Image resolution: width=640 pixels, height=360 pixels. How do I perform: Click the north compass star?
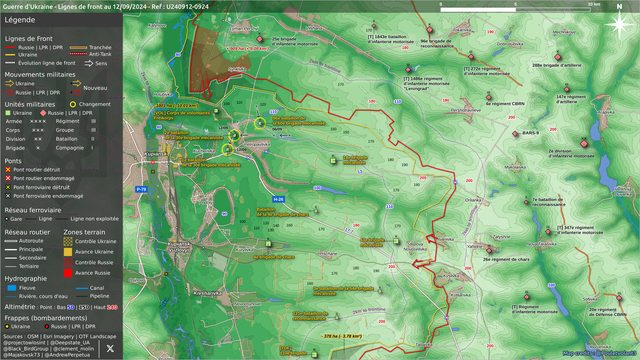(x=619, y=24)
